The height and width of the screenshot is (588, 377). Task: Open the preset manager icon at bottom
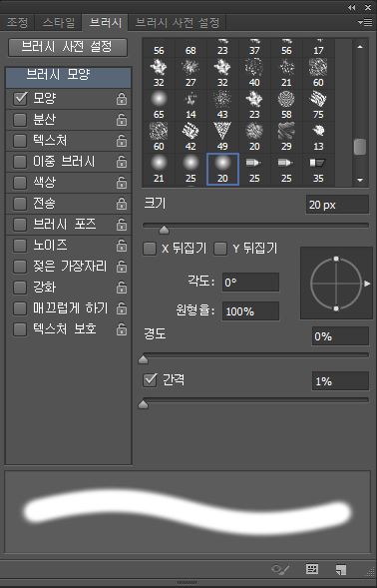(x=312, y=569)
